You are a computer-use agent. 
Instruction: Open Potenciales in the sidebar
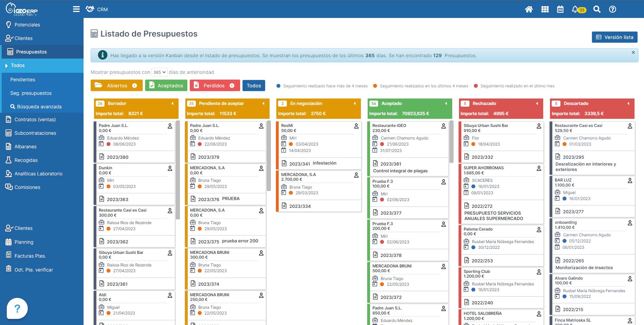point(42,25)
